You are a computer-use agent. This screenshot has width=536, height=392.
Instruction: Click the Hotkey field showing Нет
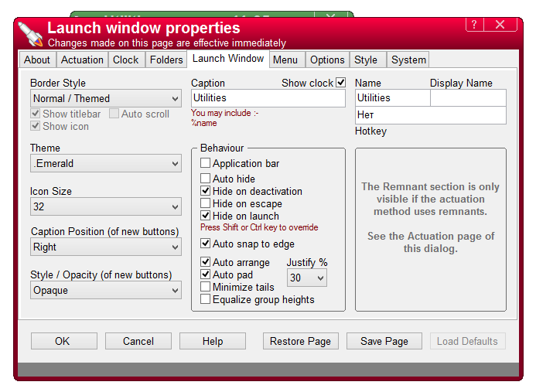(x=431, y=115)
